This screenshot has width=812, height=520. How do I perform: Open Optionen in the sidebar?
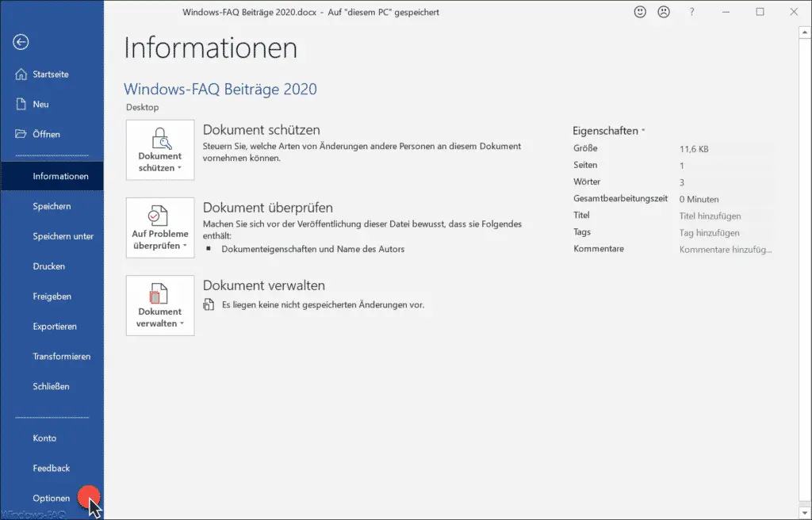(52, 499)
